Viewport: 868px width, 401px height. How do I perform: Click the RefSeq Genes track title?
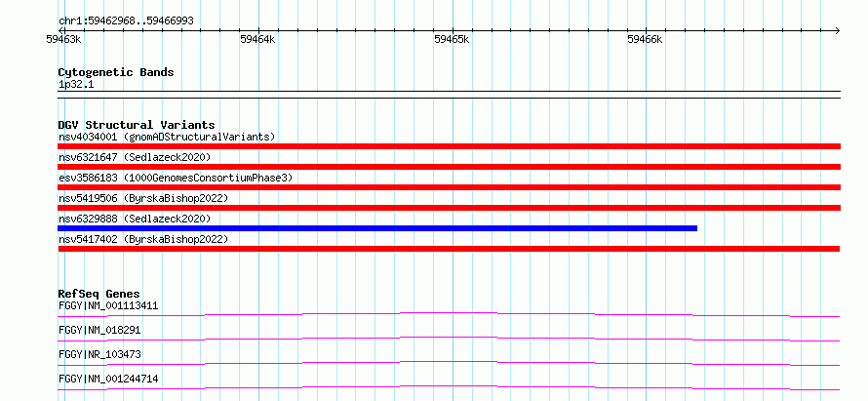coord(99,294)
